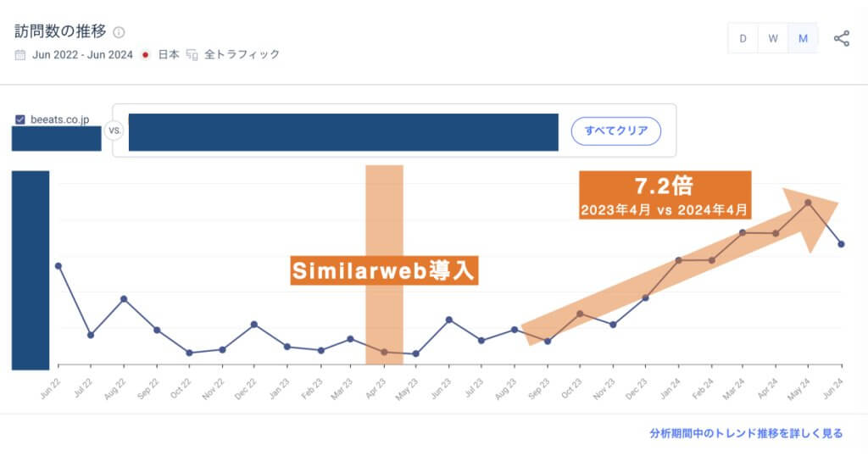This screenshot has width=868, height=456.
Task: Click the May 24 peak data point
Action: [809, 203]
